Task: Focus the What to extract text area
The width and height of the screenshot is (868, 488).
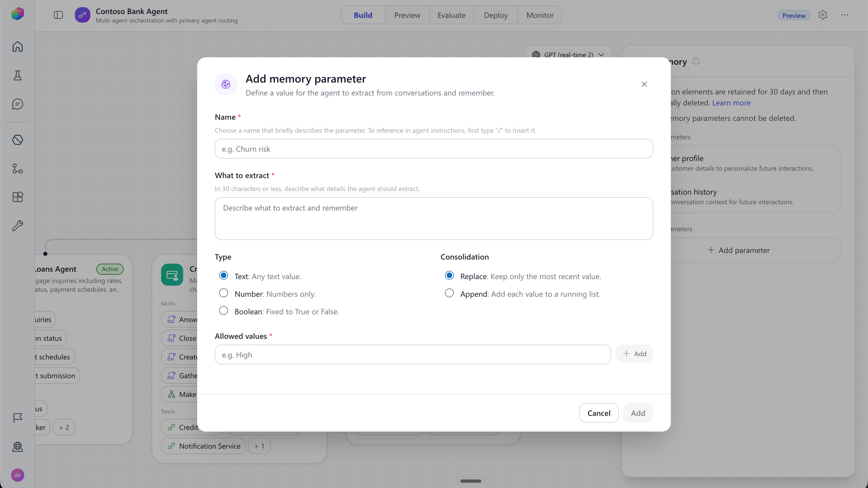Action: pos(434,219)
